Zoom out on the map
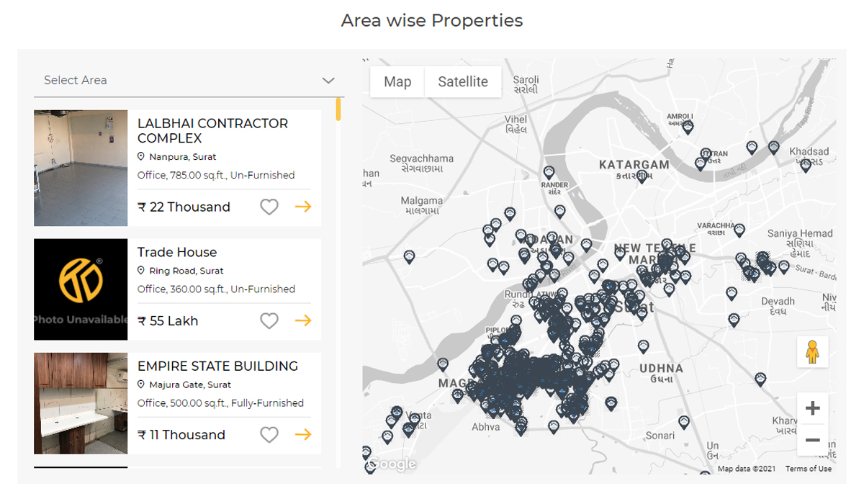This screenshot has height=504, width=864. tap(812, 440)
